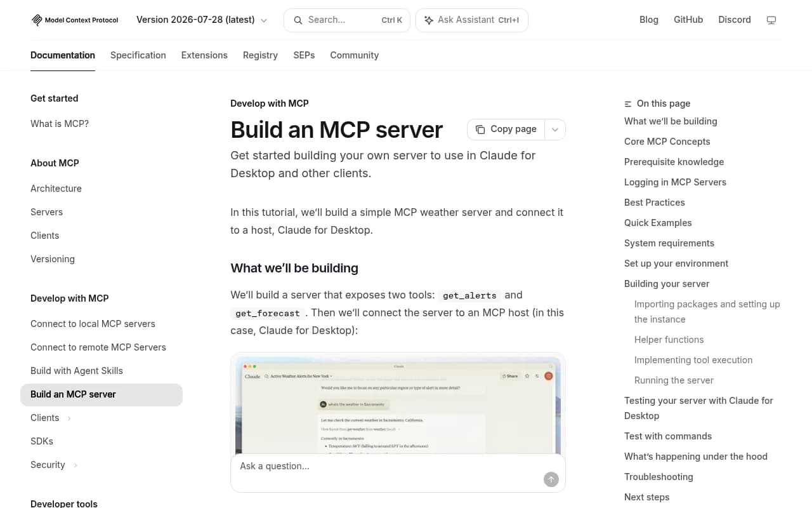Click the copy icon in Copy page button

480,129
